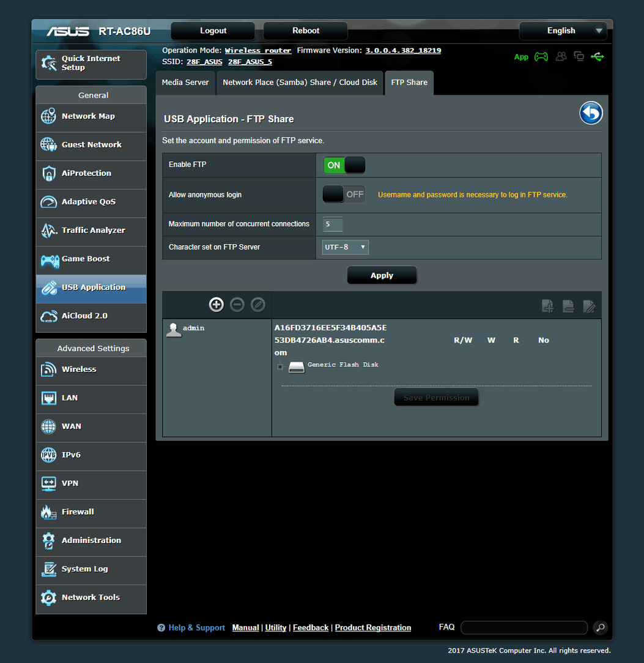
Task: Open Wireless advanced settings
Action: 91,369
